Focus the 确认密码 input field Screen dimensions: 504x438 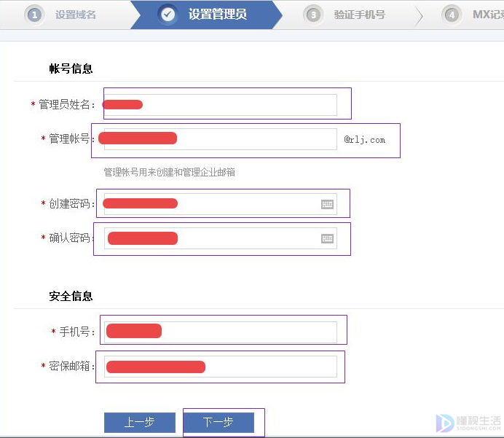(221, 238)
